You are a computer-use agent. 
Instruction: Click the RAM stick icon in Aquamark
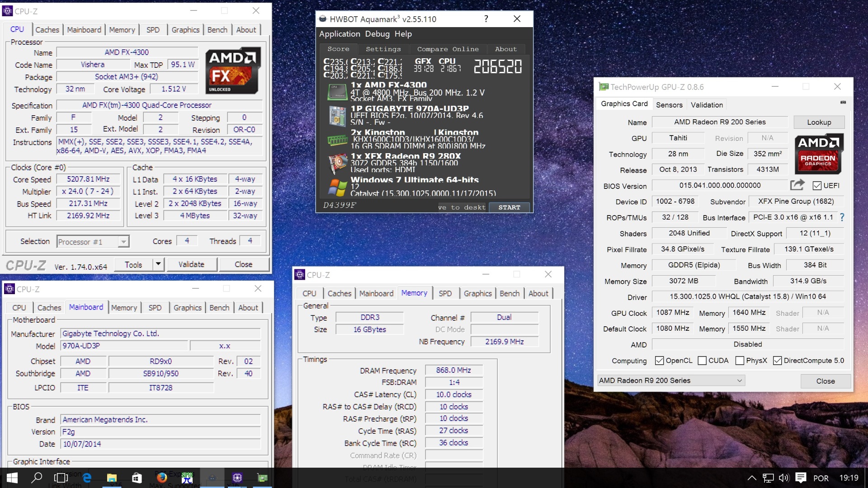point(337,140)
